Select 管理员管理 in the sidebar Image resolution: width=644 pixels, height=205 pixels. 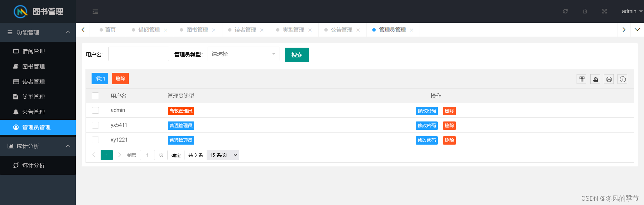38,127
